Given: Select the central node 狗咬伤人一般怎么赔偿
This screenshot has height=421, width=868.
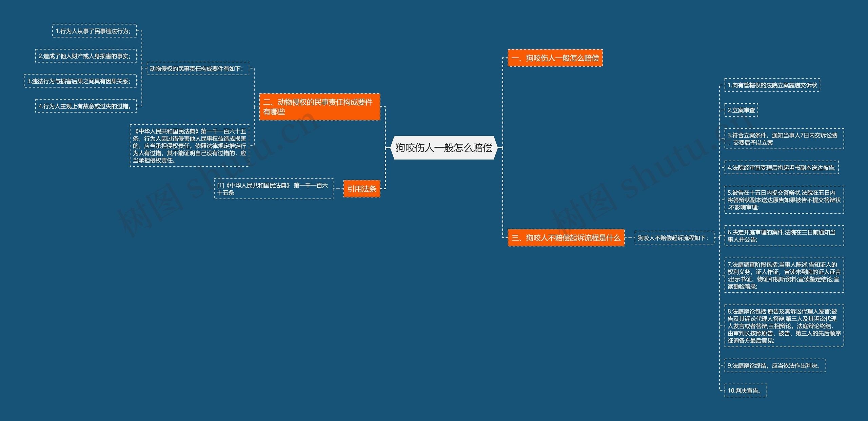Looking at the screenshot, I should pos(443,148).
